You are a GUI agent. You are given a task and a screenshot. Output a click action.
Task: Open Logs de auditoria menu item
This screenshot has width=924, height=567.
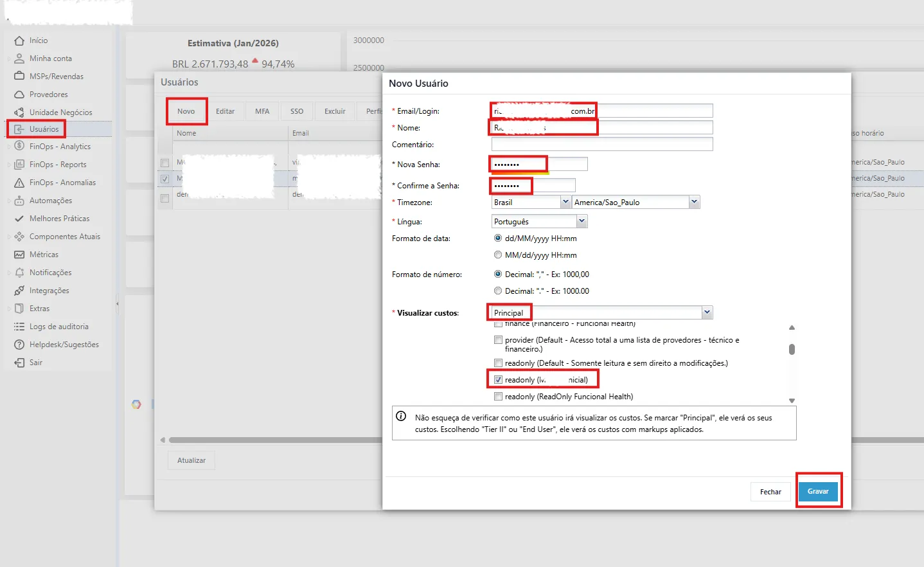click(x=60, y=327)
